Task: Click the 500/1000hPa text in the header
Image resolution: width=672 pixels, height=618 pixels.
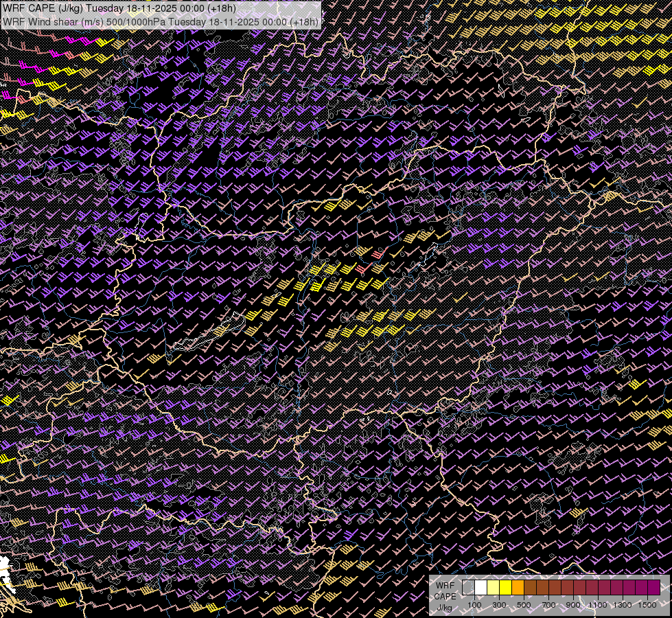Action: [x=136, y=21]
